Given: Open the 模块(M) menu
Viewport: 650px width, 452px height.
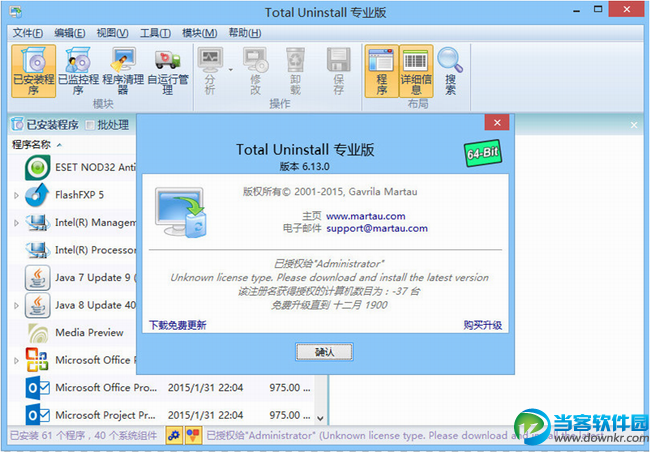Looking at the screenshot, I should click(x=199, y=33).
